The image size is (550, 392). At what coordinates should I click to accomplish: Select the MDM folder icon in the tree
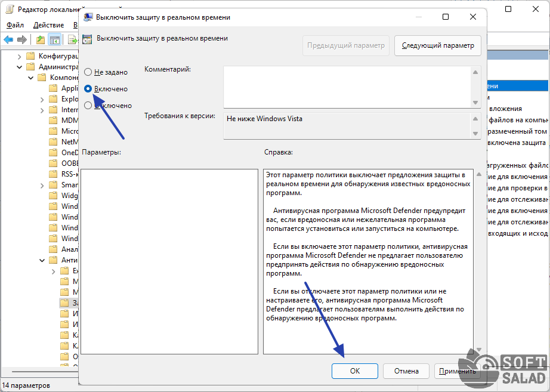coord(53,121)
